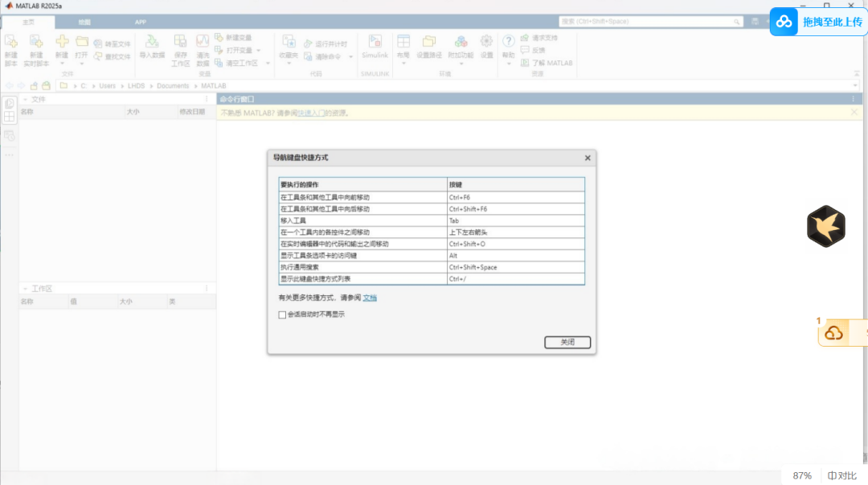The image size is (868, 485).
Task: Sort files by 修改日期 column header
Action: click(196, 112)
